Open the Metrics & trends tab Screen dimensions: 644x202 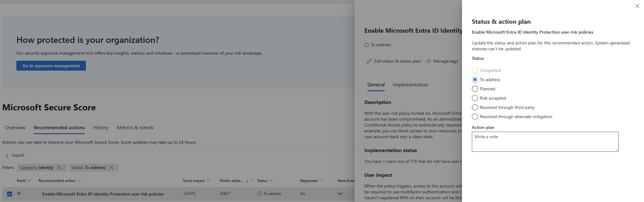(x=135, y=128)
